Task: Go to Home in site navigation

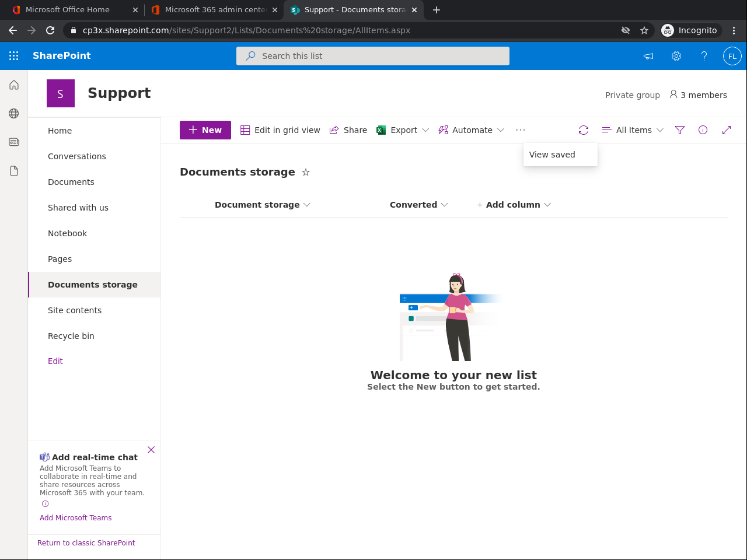Action: (x=60, y=131)
